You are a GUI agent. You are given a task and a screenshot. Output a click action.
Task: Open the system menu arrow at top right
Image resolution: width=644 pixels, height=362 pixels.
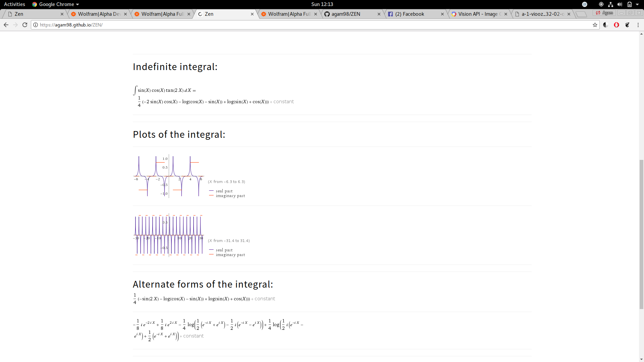(x=637, y=4)
